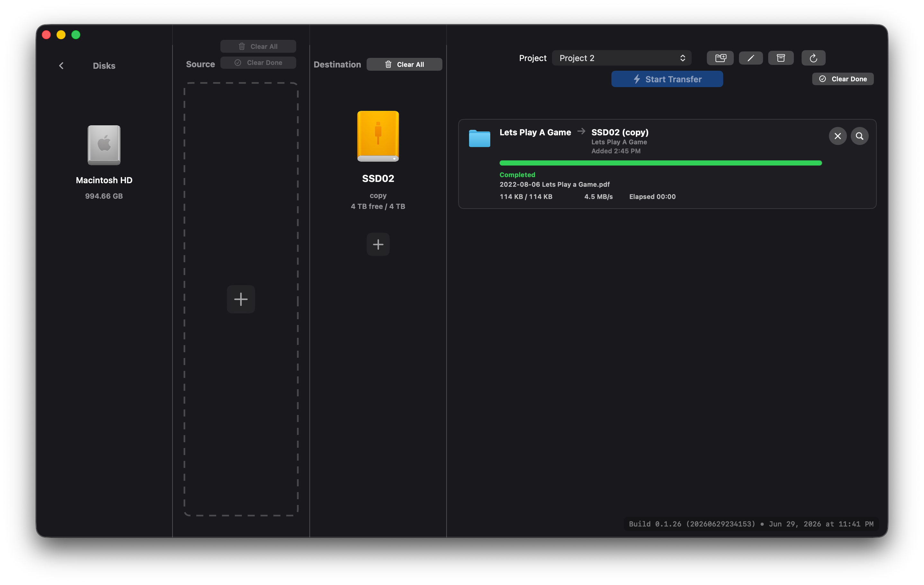Viewport: 924px width, 585px height.
Task: Reveal transfer with the magnifier icon
Action: point(859,136)
